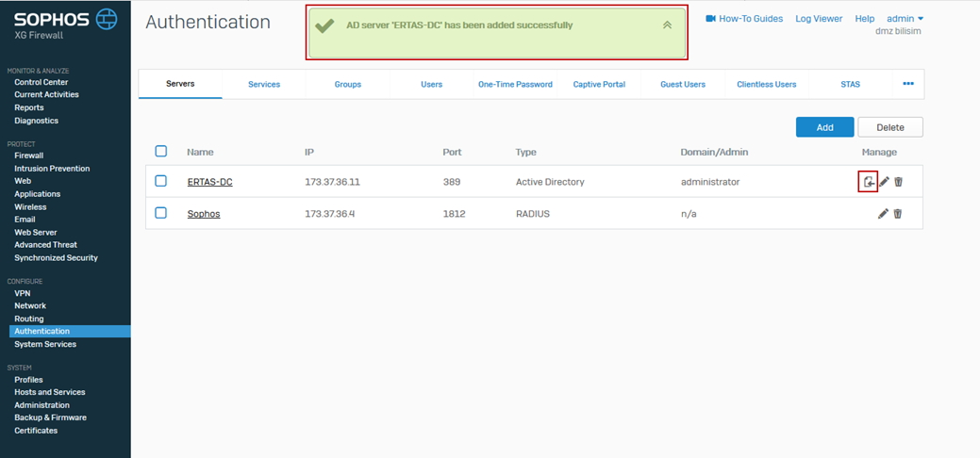Open System Services in sidebar
The height and width of the screenshot is (458, 980).
tap(45, 344)
